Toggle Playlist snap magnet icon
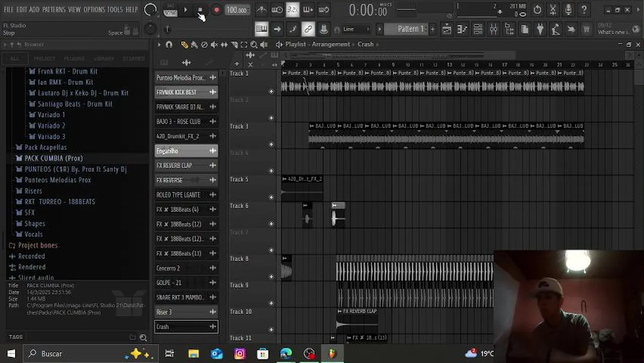This screenshot has height=363, width=644. point(169,44)
